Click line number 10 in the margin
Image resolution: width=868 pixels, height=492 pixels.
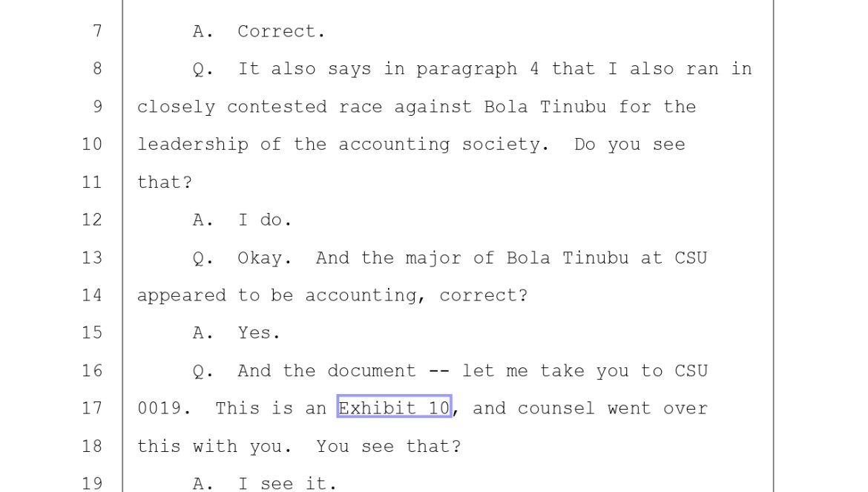tap(92, 145)
